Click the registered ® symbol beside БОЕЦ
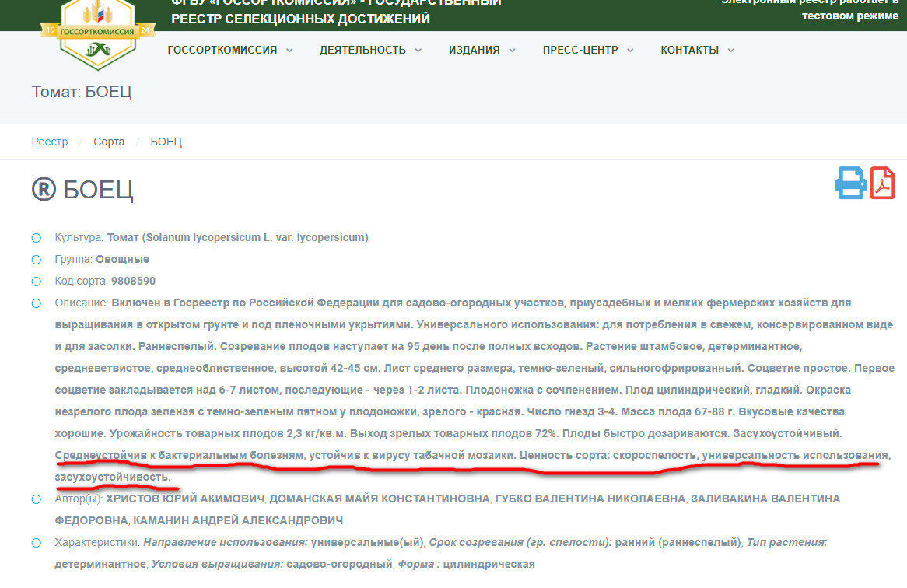The height and width of the screenshot is (588, 907). 44,190
